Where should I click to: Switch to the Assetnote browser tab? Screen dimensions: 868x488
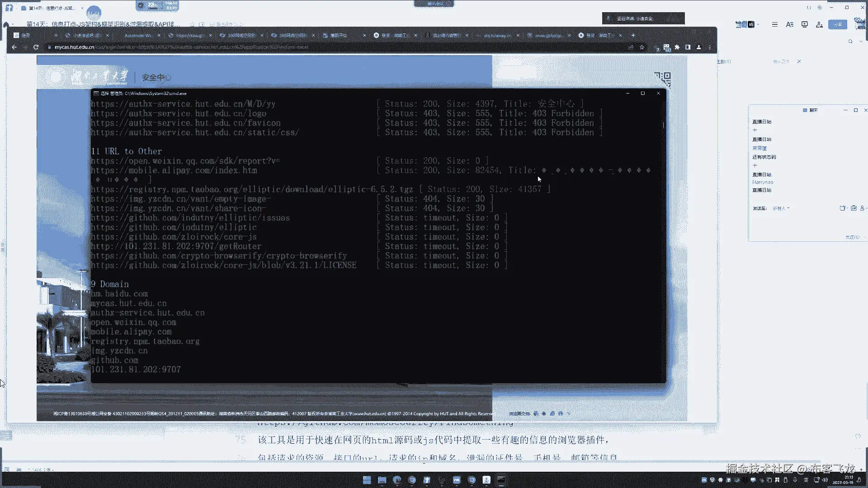point(138,35)
